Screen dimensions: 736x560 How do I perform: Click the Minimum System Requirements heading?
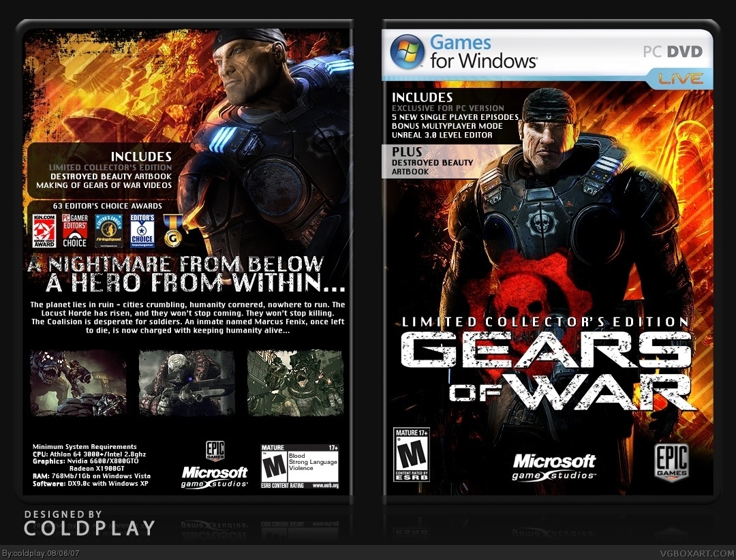point(85,446)
